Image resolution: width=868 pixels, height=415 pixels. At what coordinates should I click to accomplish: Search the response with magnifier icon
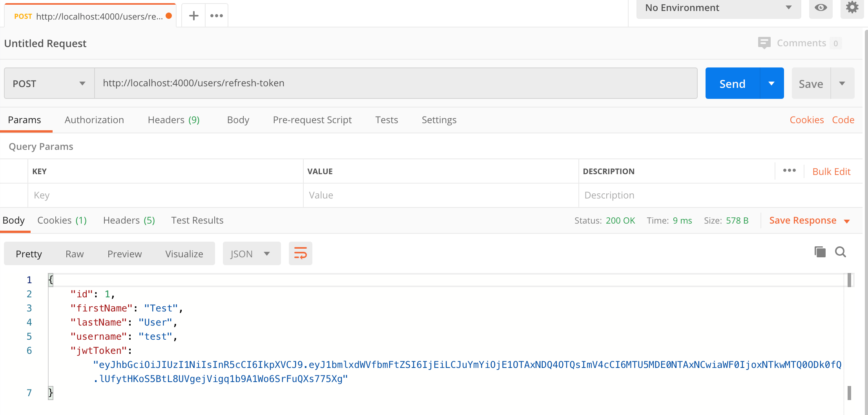(x=840, y=252)
